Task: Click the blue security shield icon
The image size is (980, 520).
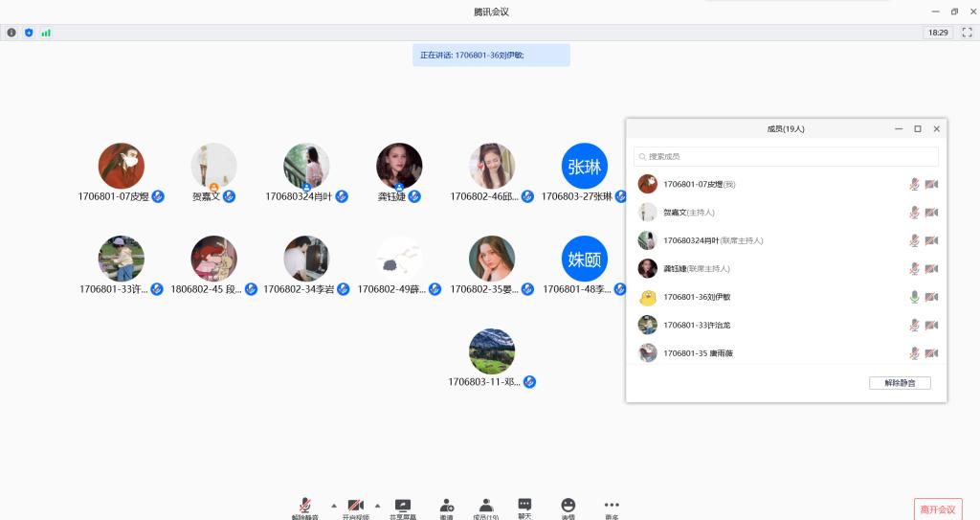Action: click(29, 33)
